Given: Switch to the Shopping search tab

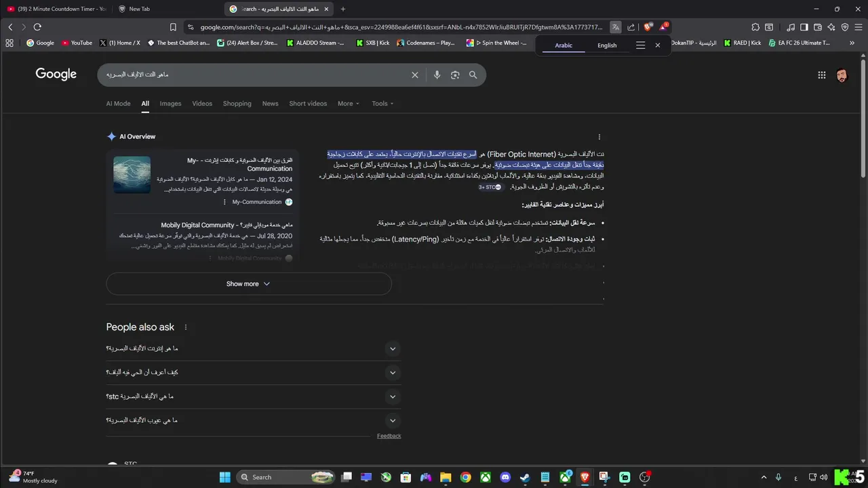Looking at the screenshot, I should [237, 104].
